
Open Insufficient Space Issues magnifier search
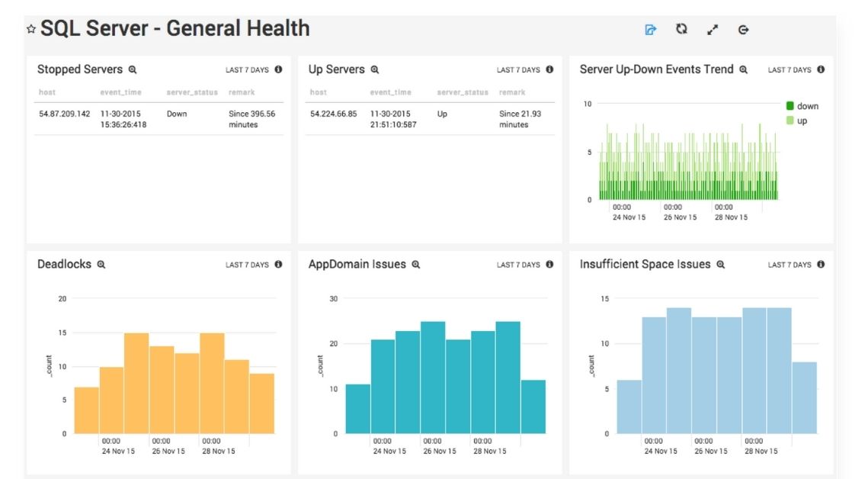(720, 265)
